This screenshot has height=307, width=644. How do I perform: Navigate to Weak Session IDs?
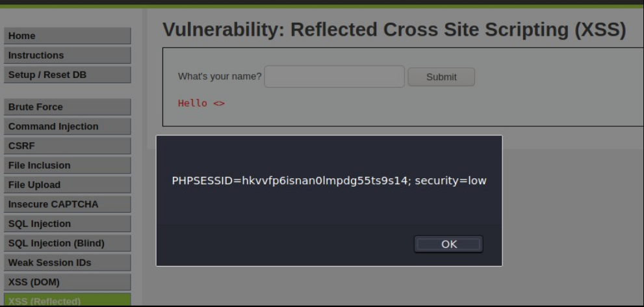(68, 263)
